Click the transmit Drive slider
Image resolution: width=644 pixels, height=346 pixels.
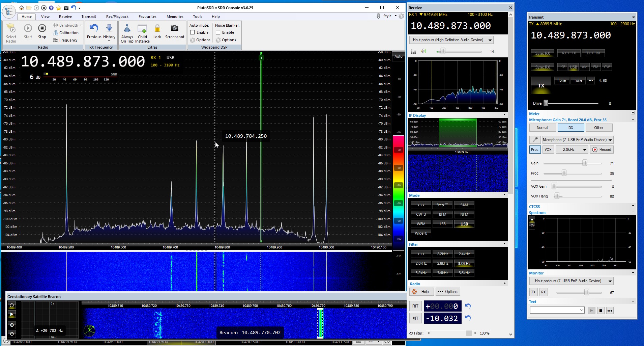coord(546,103)
